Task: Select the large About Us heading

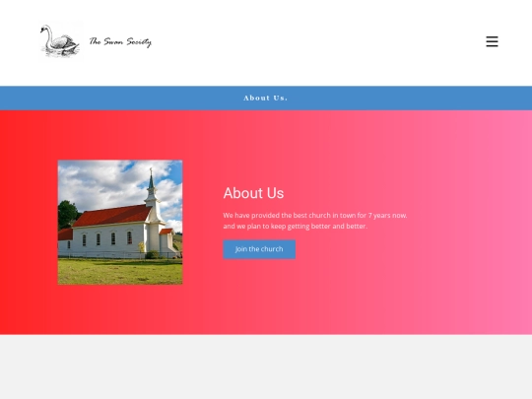Action: pyautogui.click(x=253, y=193)
